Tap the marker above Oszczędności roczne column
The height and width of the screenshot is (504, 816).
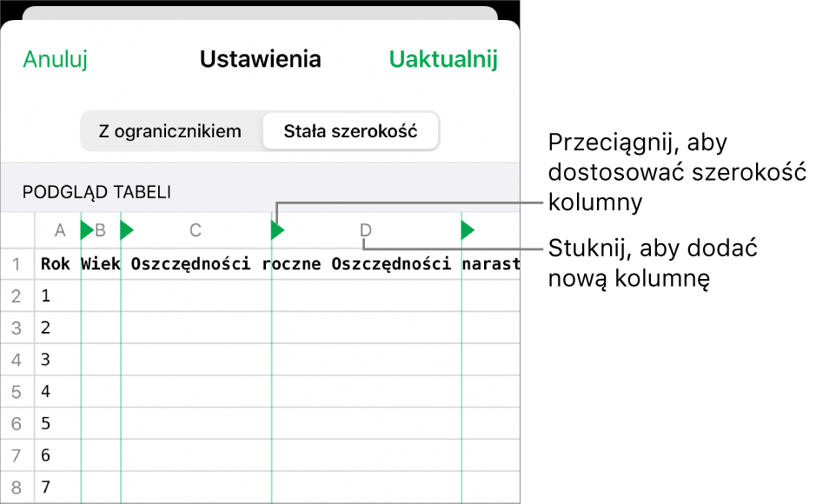click(276, 230)
